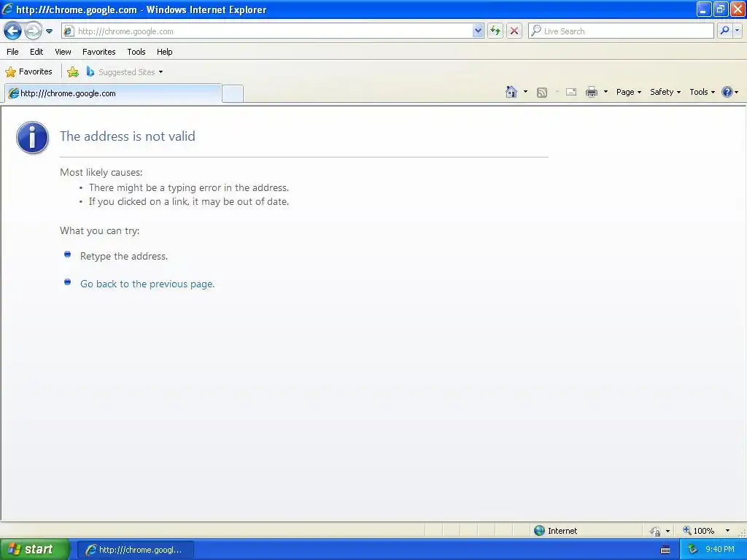747x560 pixels.
Task: Expand the Print options dropdown arrow
Action: (x=605, y=92)
